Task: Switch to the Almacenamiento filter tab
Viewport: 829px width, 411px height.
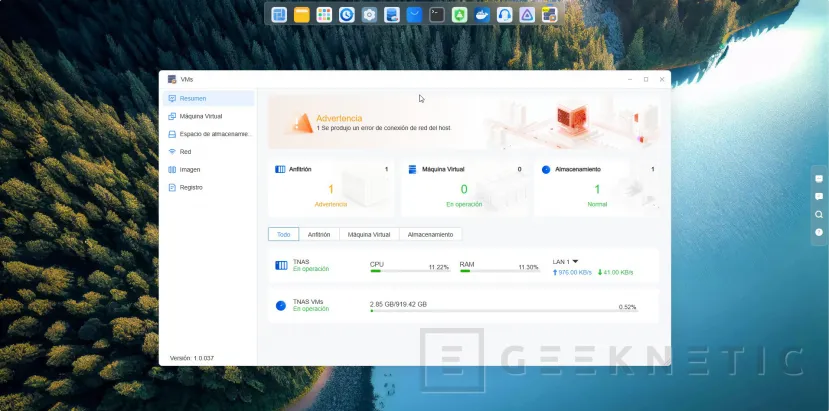Action: point(430,234)
